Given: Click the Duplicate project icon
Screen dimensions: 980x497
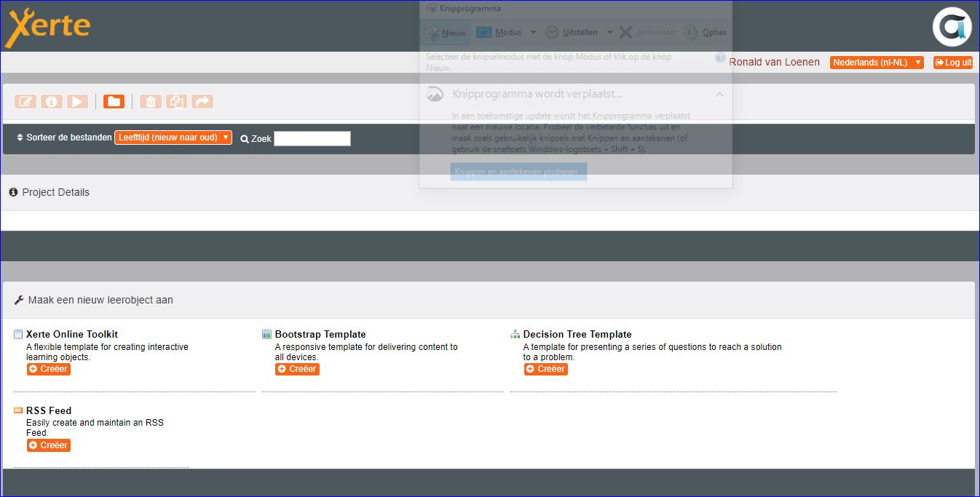Looking at the screenshot, I should [x=177, y=102].
